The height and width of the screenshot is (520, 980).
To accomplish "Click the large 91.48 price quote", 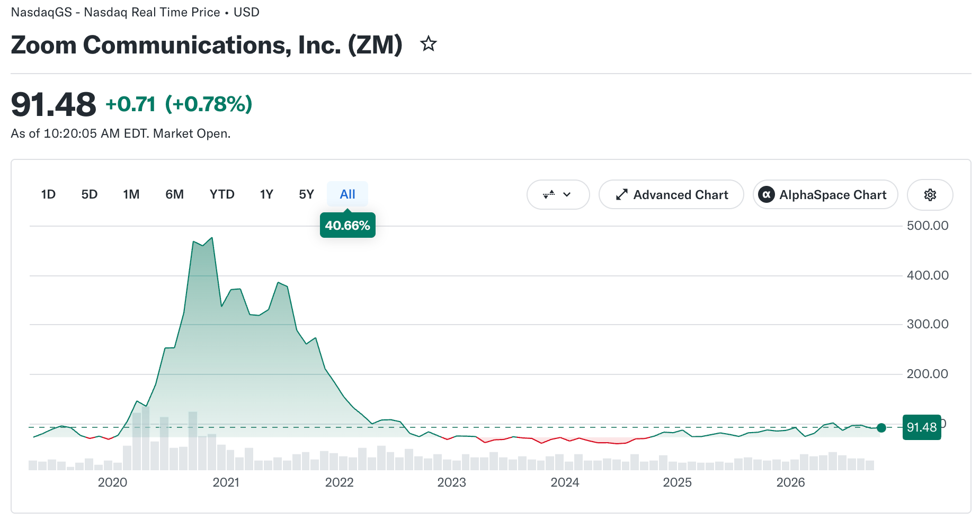I will click(x=54, y=104).
